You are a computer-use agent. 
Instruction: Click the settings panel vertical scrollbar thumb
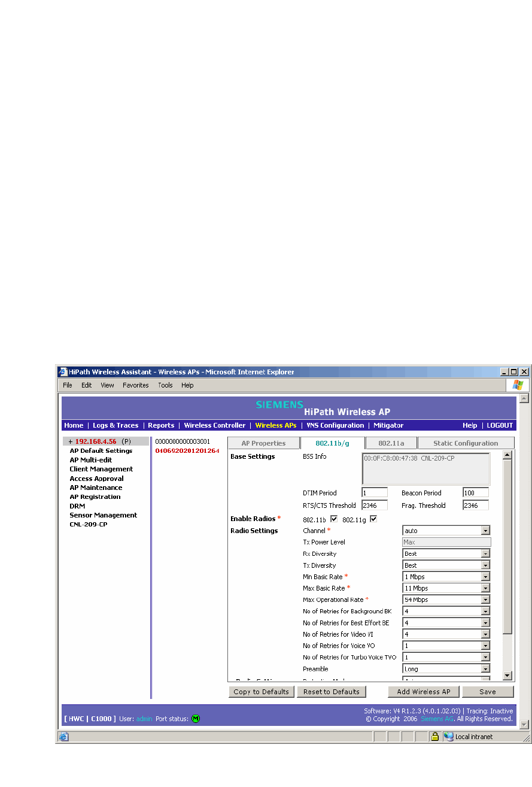click(507, 547)
